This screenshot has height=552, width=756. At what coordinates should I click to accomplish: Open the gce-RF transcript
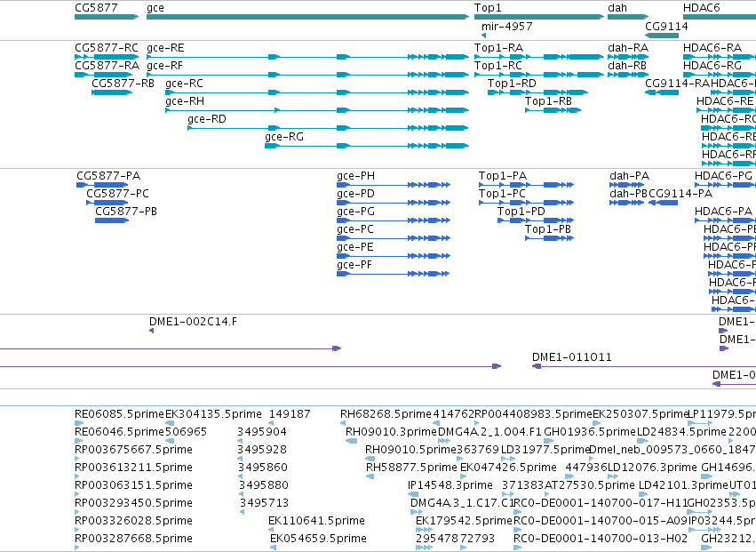pos(165,66)
